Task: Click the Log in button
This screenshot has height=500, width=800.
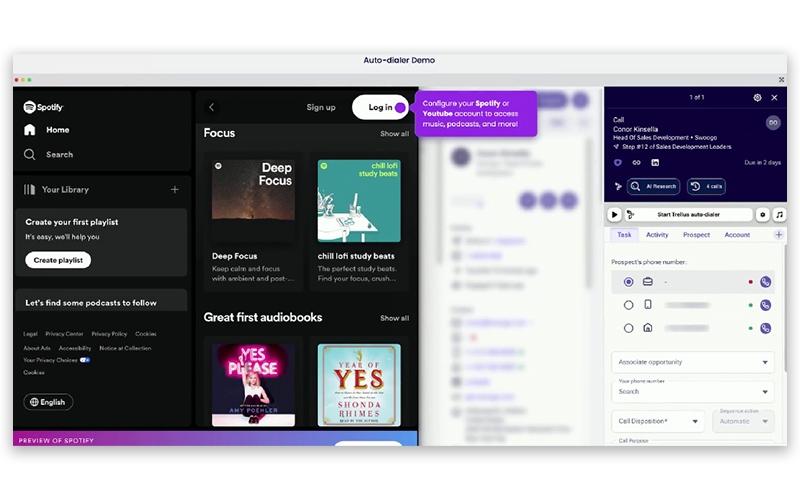Action: (380, 107)
